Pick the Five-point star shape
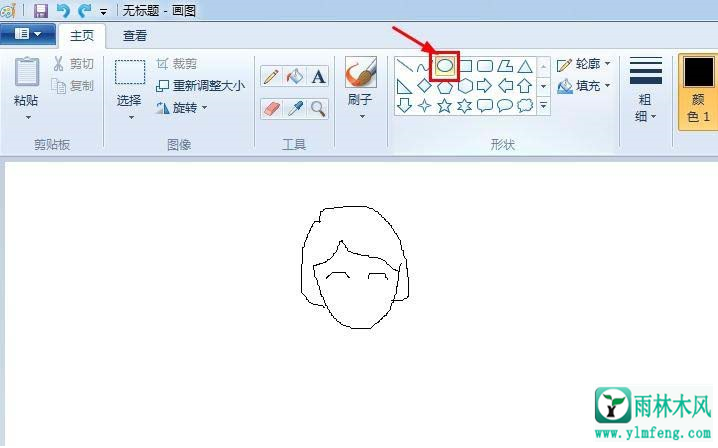 [x=444, y=106]
